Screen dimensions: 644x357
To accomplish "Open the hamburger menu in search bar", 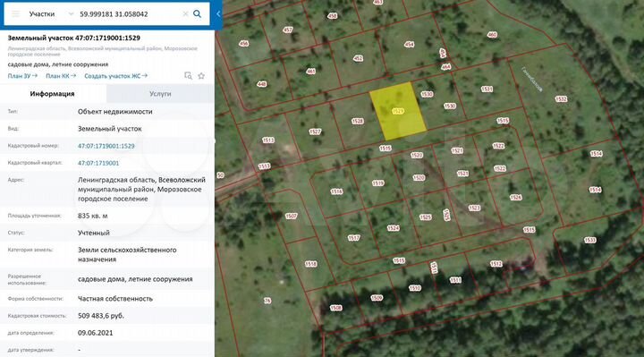I will [x=15, y=14].
